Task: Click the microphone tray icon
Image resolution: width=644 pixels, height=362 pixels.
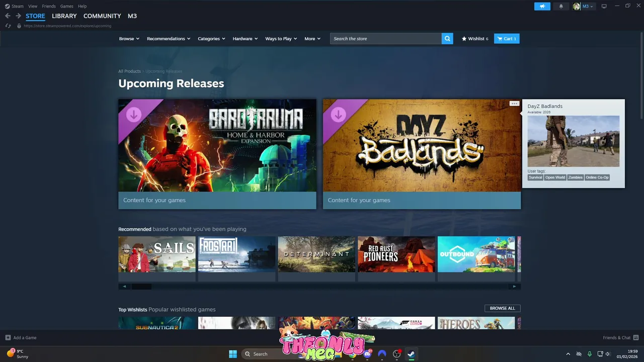Action: 590,354
